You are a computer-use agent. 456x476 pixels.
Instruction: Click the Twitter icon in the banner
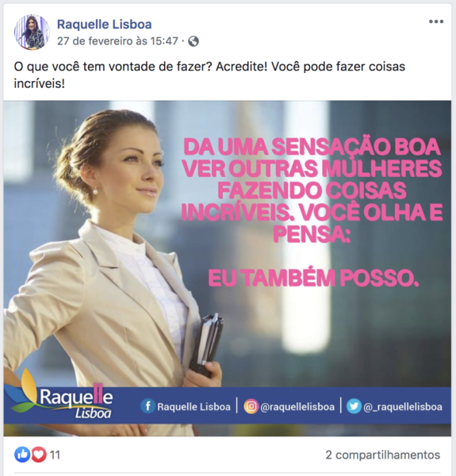(x=354, y=406)
